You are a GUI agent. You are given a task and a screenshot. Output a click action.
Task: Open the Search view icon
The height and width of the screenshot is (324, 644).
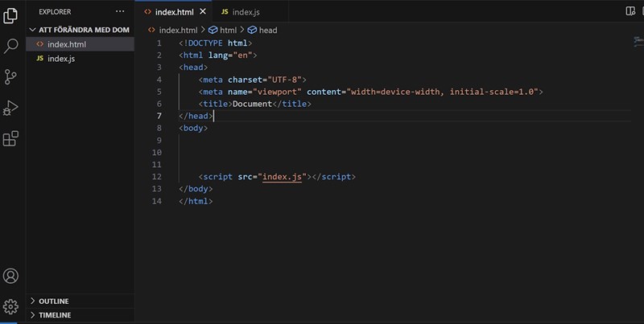[x=11, y=46]
